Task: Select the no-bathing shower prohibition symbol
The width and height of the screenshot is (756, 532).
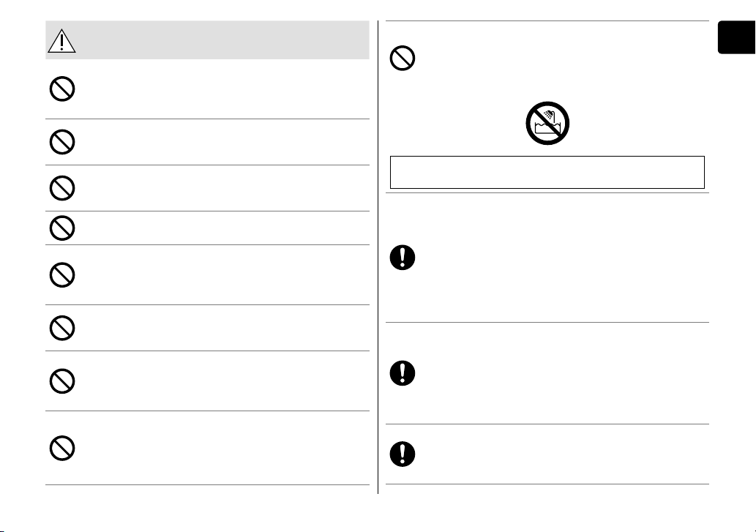Action: [x=547, y=124]
